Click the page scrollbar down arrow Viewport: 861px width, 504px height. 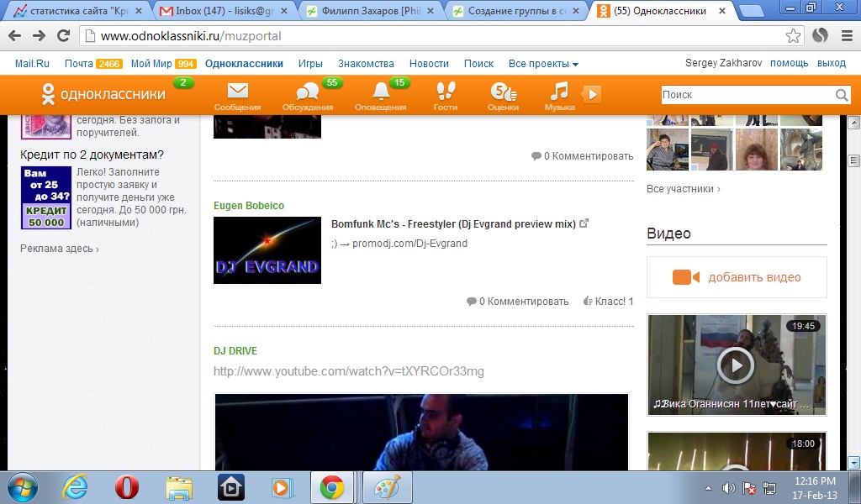coord(853,464)
